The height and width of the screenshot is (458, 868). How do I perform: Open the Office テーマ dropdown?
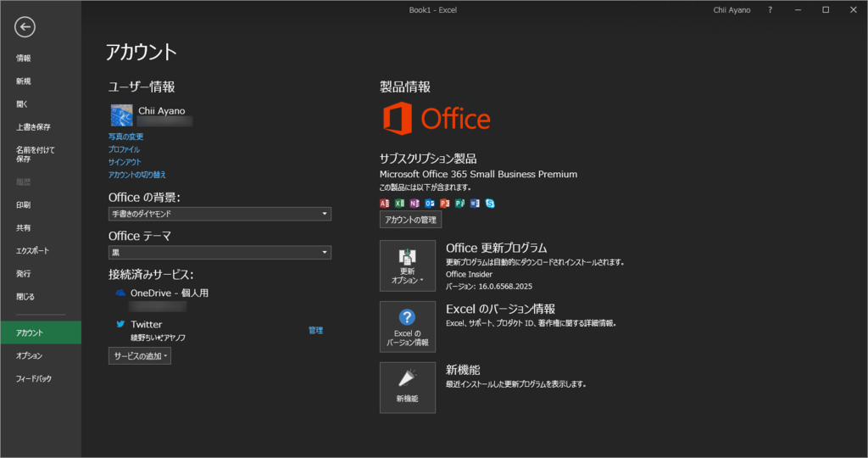[220, 253]
